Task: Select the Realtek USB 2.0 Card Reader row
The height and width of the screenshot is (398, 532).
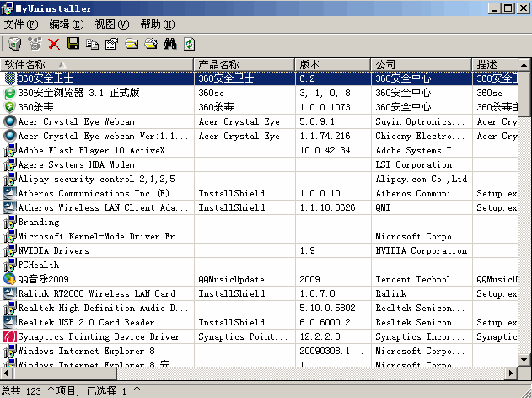Action: (259, 322)
